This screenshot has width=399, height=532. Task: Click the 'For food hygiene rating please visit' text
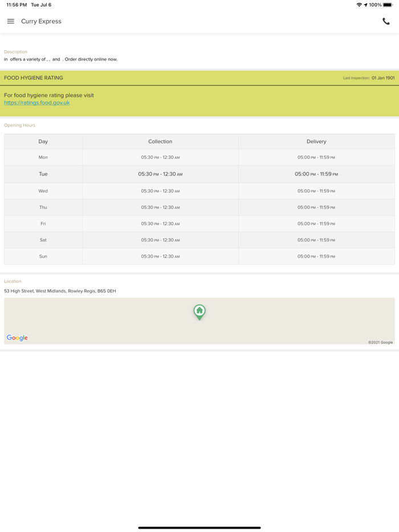[49, 95]
